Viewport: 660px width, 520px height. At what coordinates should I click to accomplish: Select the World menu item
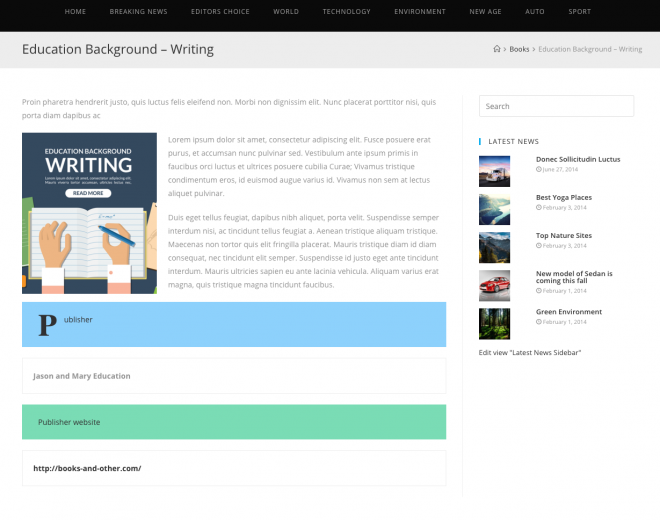pos(286,12)
